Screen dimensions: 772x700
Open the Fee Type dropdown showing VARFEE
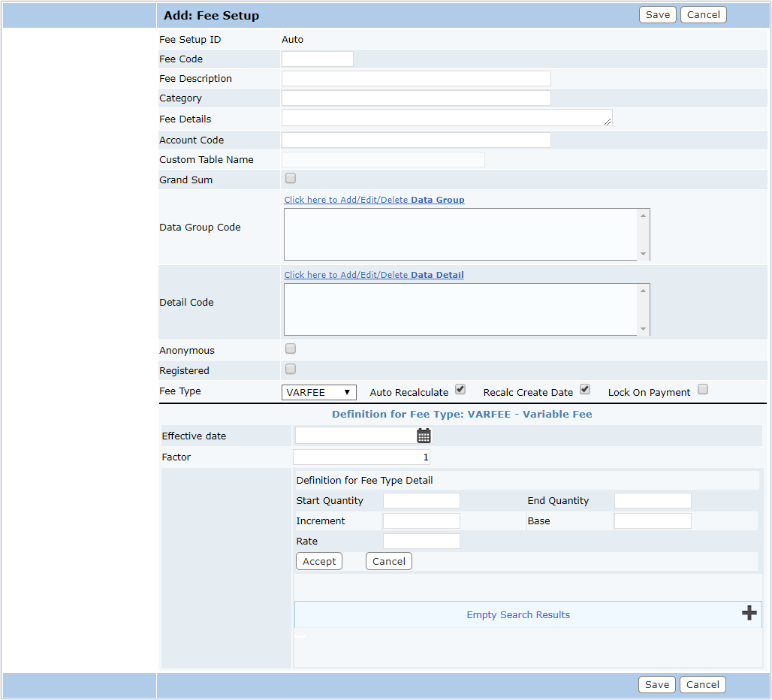(318, 391)
